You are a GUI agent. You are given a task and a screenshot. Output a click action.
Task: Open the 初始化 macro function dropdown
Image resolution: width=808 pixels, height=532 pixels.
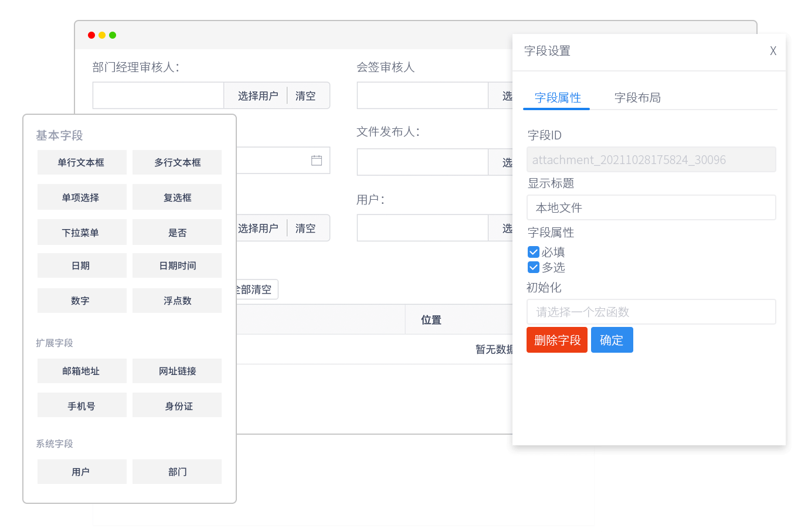pyautogui.click(x=651, y=312)
